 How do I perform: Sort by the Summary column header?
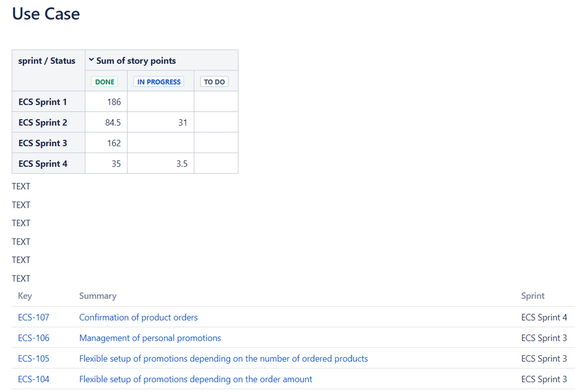[98, 296]
